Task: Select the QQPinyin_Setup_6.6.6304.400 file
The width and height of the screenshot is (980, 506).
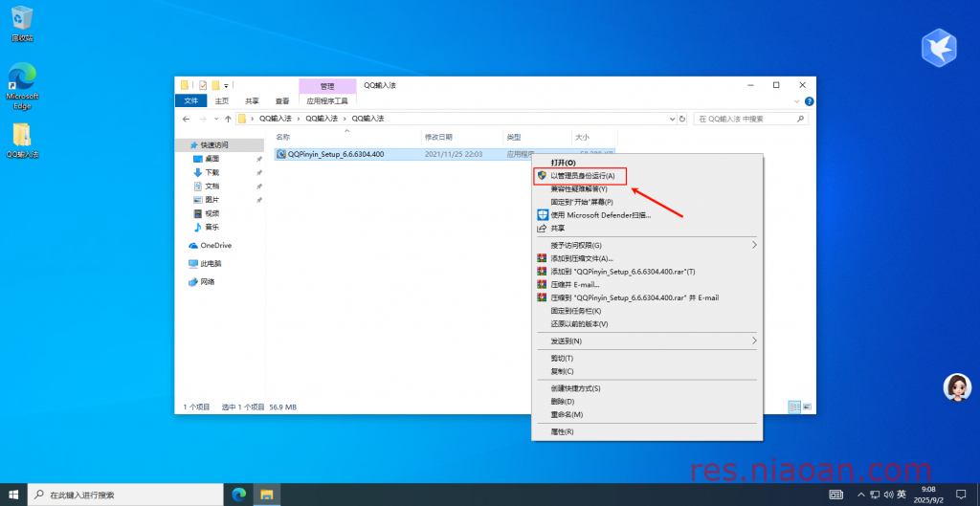Action: tap(336, 154)
